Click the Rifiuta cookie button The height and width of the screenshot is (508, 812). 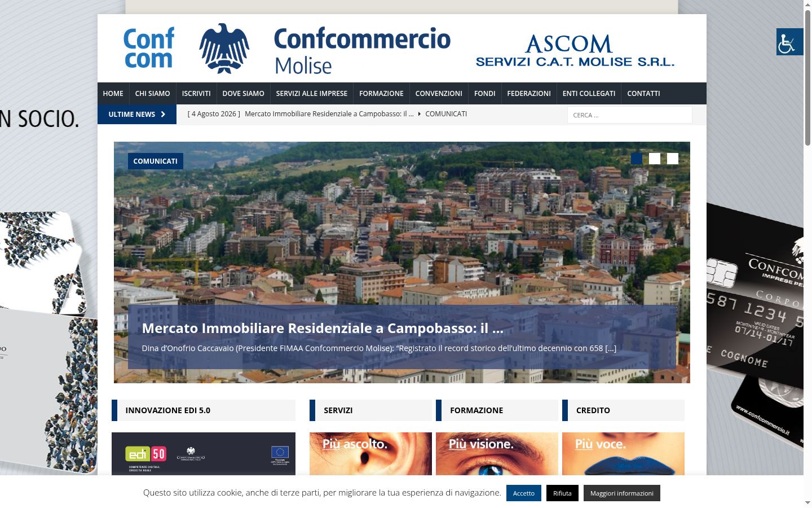pyautogui.click(x=562, y=493)
